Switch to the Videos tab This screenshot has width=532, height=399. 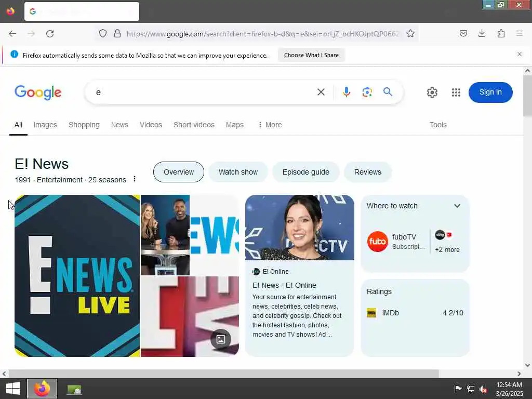[x=151, y=125]
